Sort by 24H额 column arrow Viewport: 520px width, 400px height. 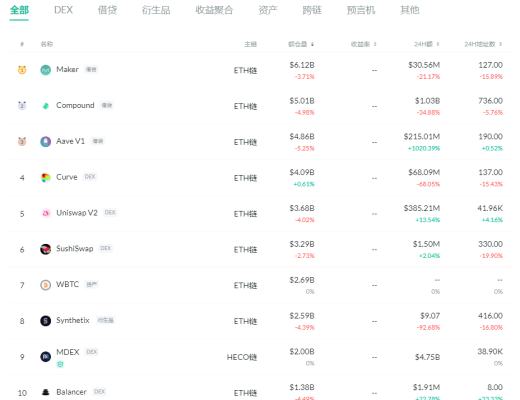438,44
